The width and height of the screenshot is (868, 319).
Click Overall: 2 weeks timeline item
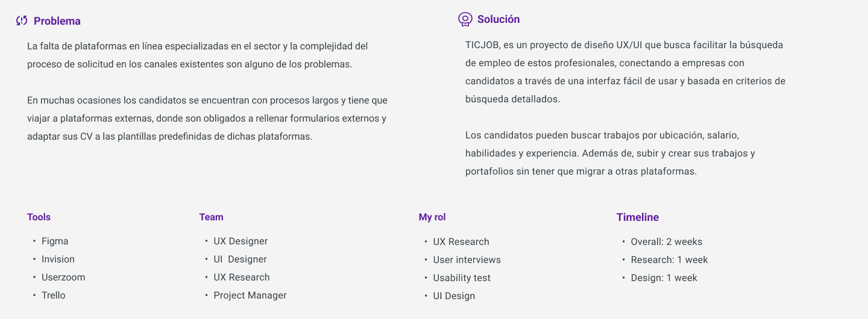667,242
